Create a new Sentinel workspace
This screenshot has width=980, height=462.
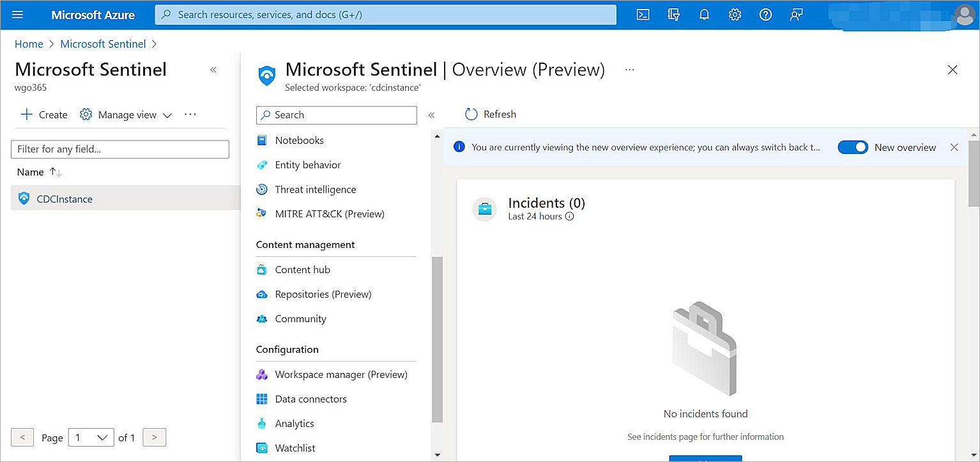(43, 114)
